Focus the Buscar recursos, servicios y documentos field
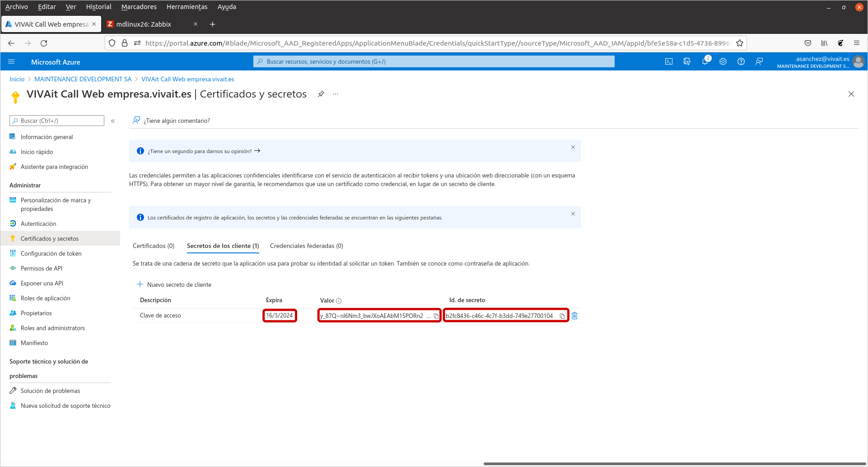This screenshot has width=868, height=467. coord(434,61)
